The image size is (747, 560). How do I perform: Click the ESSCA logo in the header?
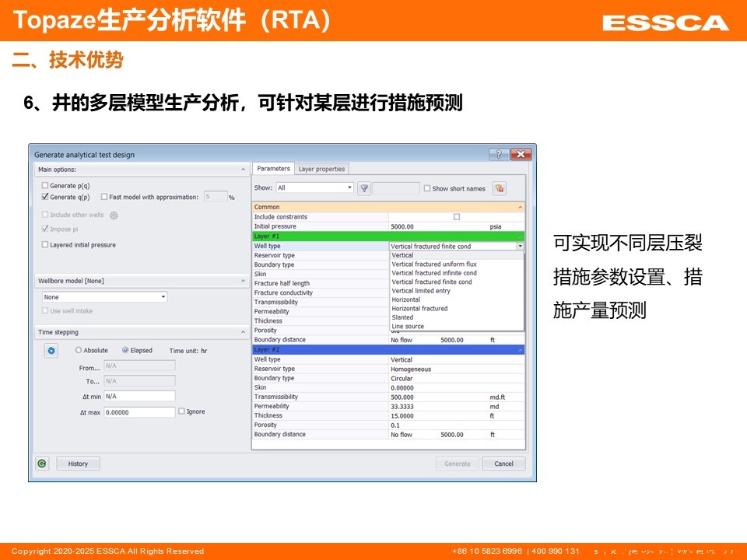pyautogui.click(x=665, y=22)
